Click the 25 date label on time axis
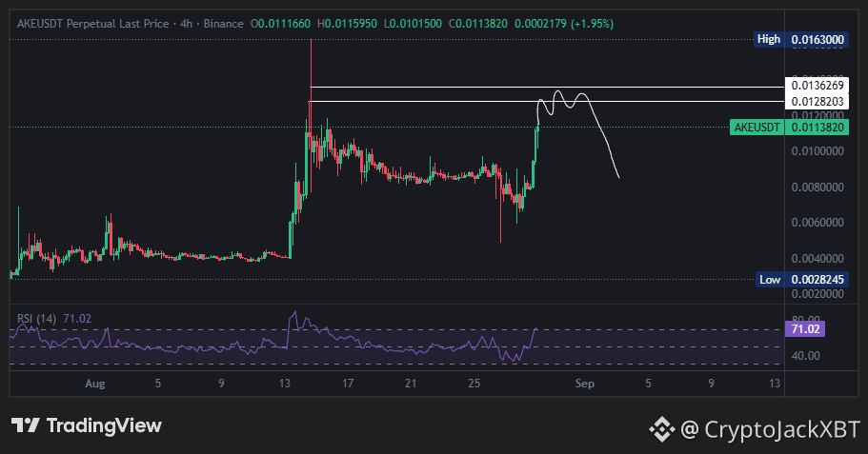 tap(474, 384)
